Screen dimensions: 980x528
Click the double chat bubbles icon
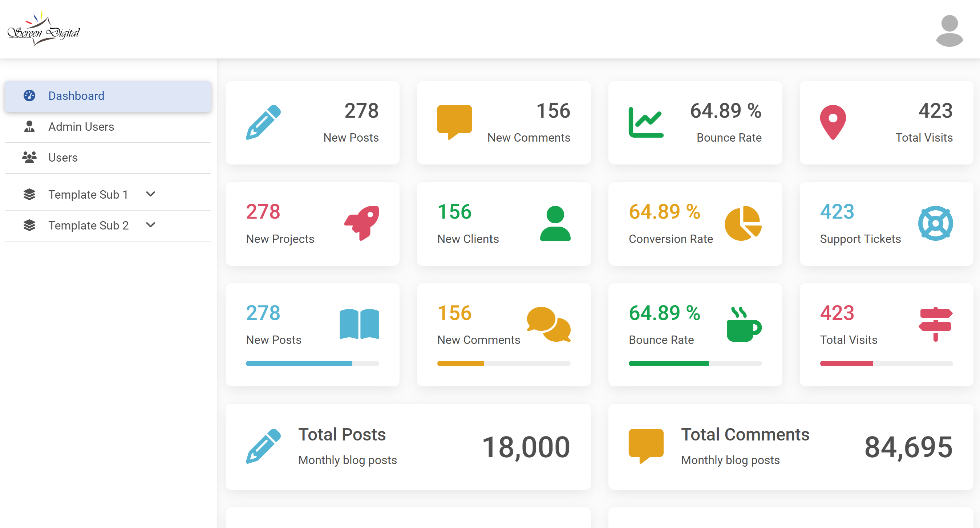(548, 324)
